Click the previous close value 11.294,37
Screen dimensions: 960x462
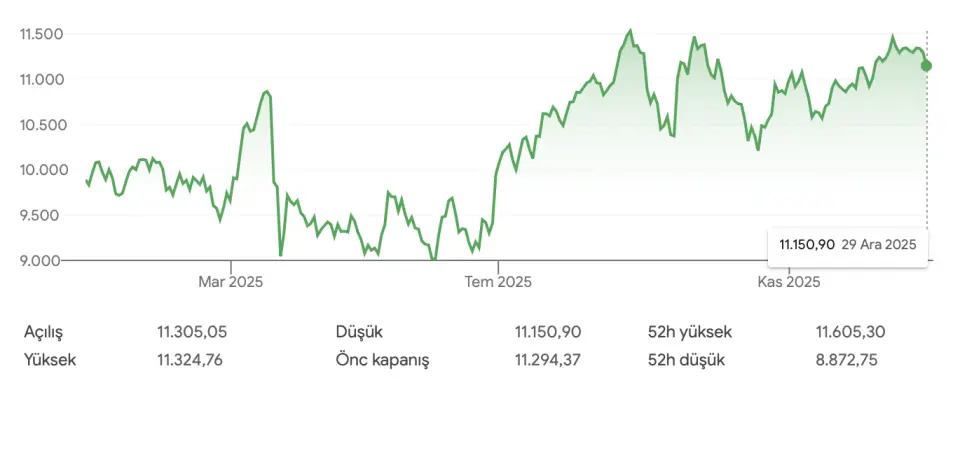[x=548, y=360]
